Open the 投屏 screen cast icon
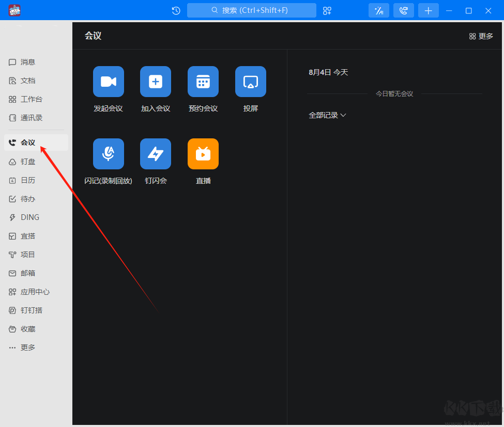The height and width of the screenshot is (427, 504). point(251,82)
